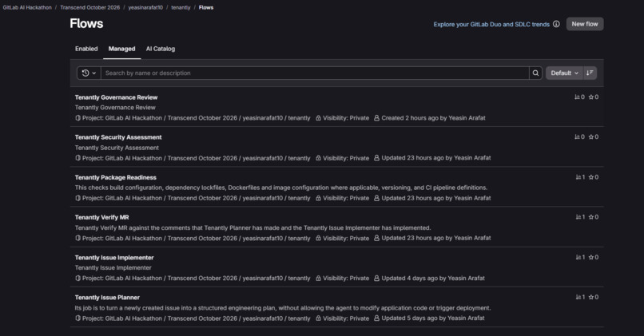
Task: Click star icon on Tenantly Package Readiness row
Action: coord(591,177)
